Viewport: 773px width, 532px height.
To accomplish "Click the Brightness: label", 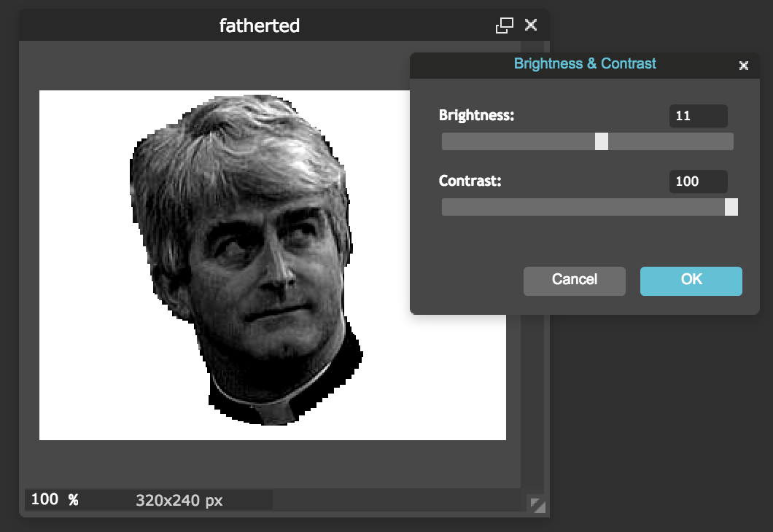I will tap(476, 115).
